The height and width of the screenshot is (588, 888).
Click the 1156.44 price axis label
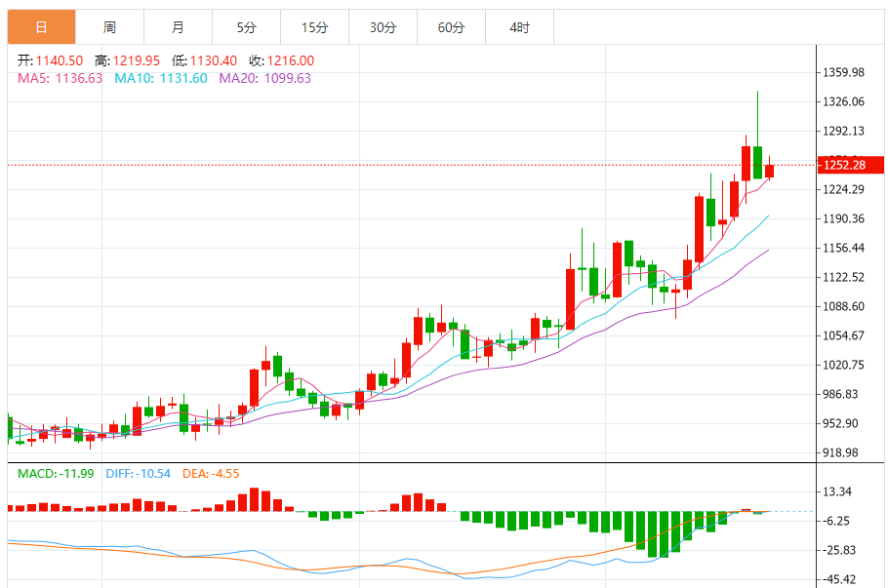pyautogui.click(x=843, y=248)
